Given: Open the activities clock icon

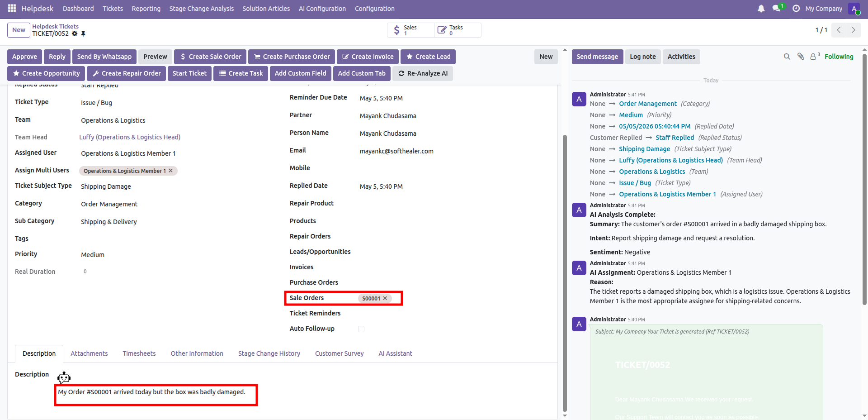Looking at the screenshot, I should tap(796, 9).
